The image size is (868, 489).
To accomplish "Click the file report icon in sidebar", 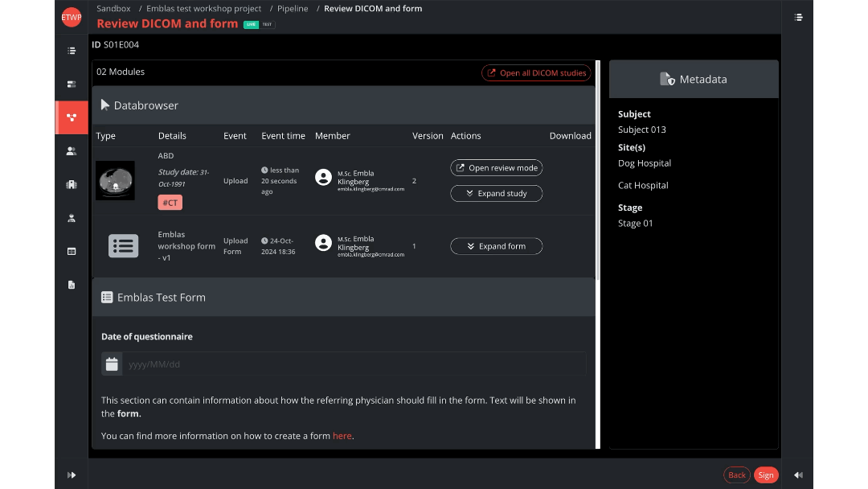I will pyautogui.click(x=72, y=285).
